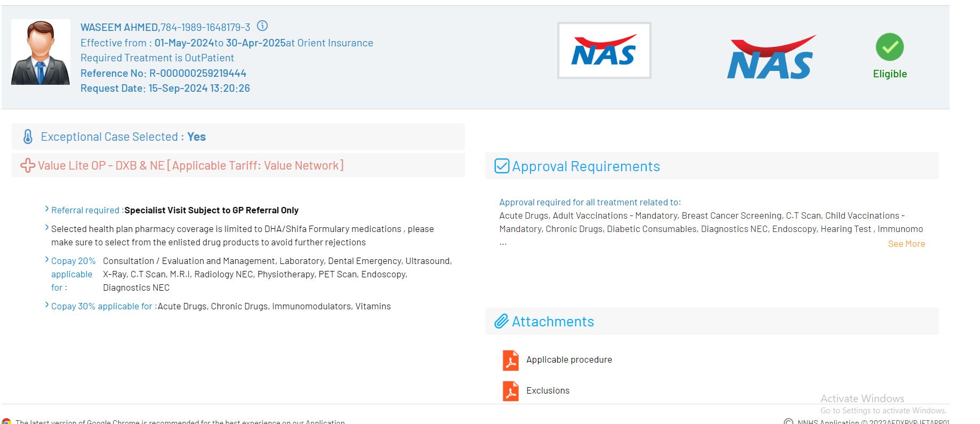
Task: Click the chevron beside Selected health plan pharmacy note
Action: (x=47, y=228)
